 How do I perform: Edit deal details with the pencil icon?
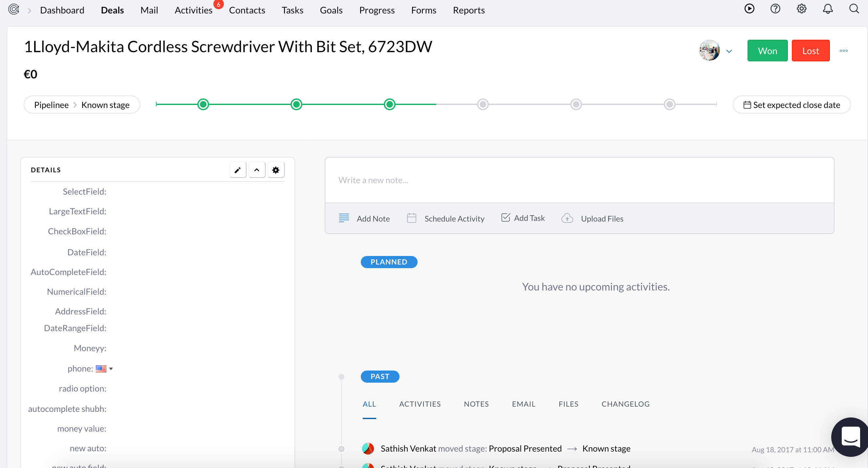pyautogui.click(x=238, y=170)
